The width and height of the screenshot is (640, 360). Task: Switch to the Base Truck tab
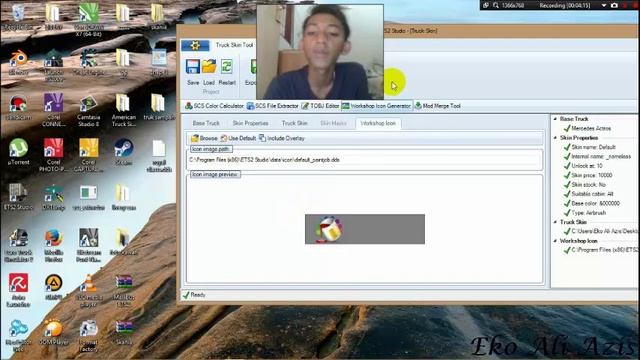pos(206,123)
